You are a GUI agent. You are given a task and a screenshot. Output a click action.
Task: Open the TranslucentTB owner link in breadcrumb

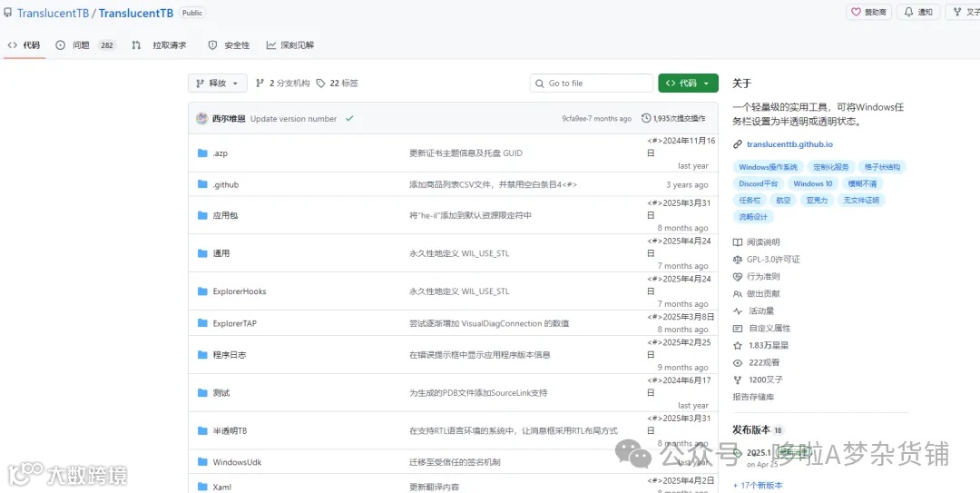point(54,13)
